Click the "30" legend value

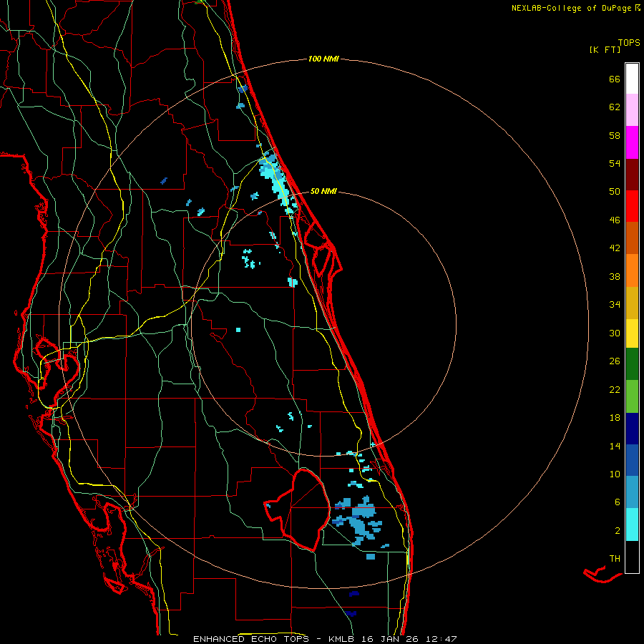pos(615,333)
